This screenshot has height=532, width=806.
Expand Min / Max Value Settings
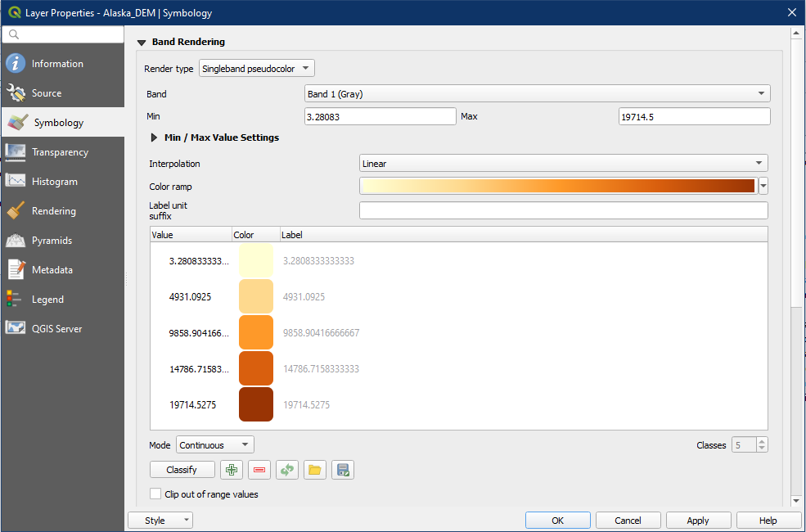point(154,138)
